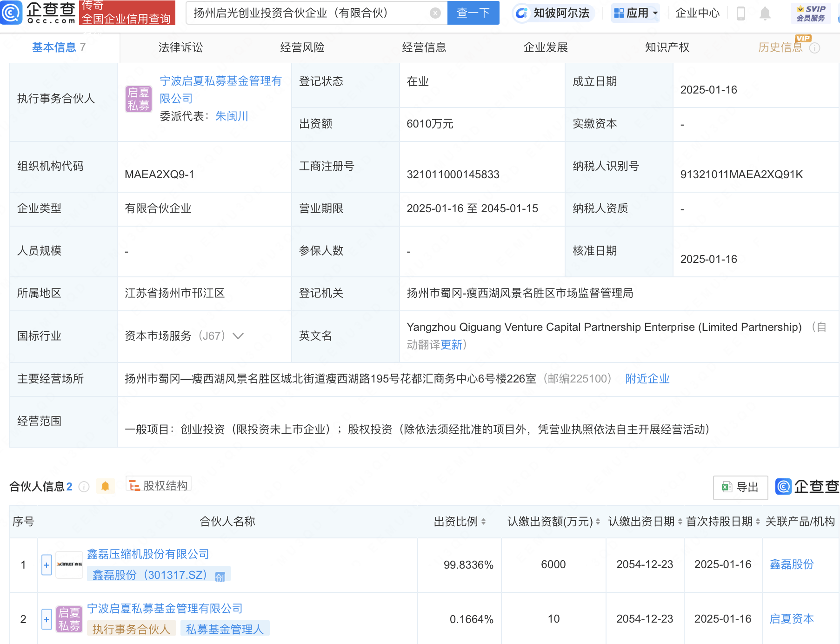Viewport: 840px width, 644px height.
Task: Clear the search box using the x icon
Action: click(435, 13)
